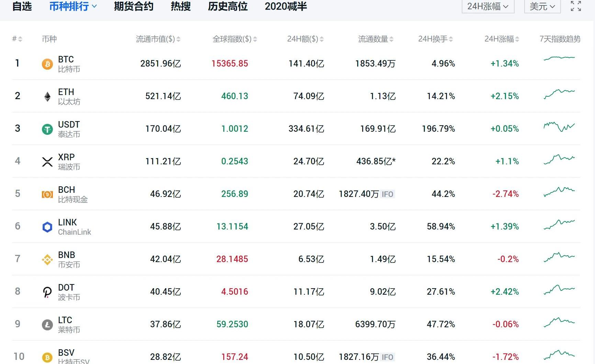The image size is (595, 364).
Task: Switch to the 热搜 tab
Action: pyautogui.click(x=181, y=6)
